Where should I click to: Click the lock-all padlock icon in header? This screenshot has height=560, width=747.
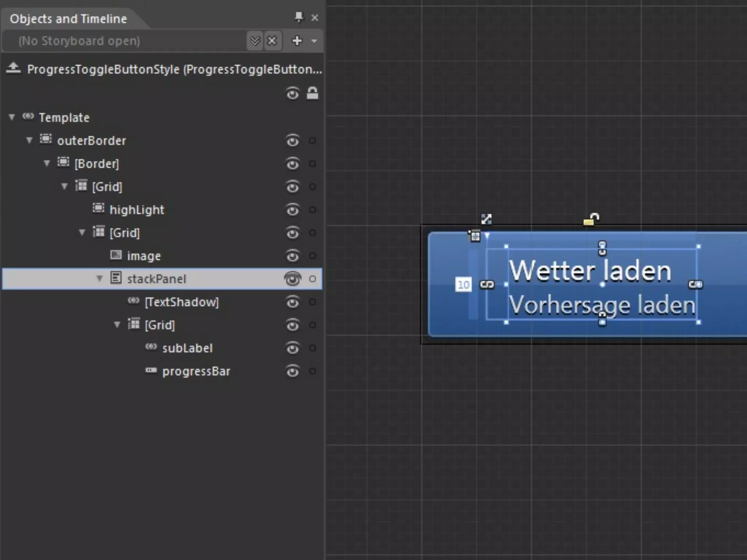pos(312,93)
